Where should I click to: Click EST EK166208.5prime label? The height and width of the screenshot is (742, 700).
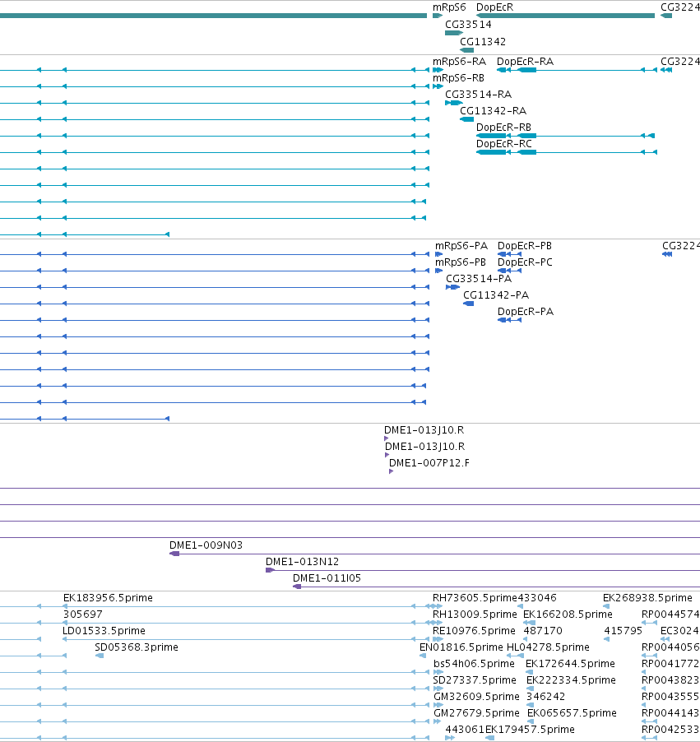(x=568, y=614)
